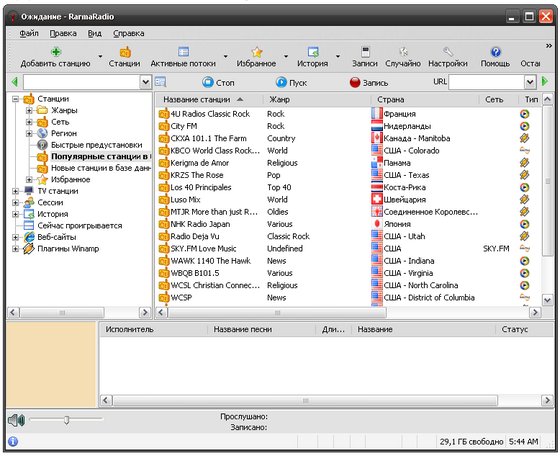Viewport: 560px width, 456px height.
Task: Click the stream type icon in SKY.FM row
Action: [524, 249]
